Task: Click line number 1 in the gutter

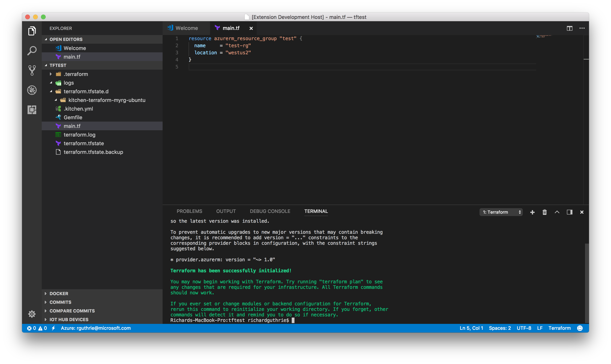Action: (x=177, y=39)
